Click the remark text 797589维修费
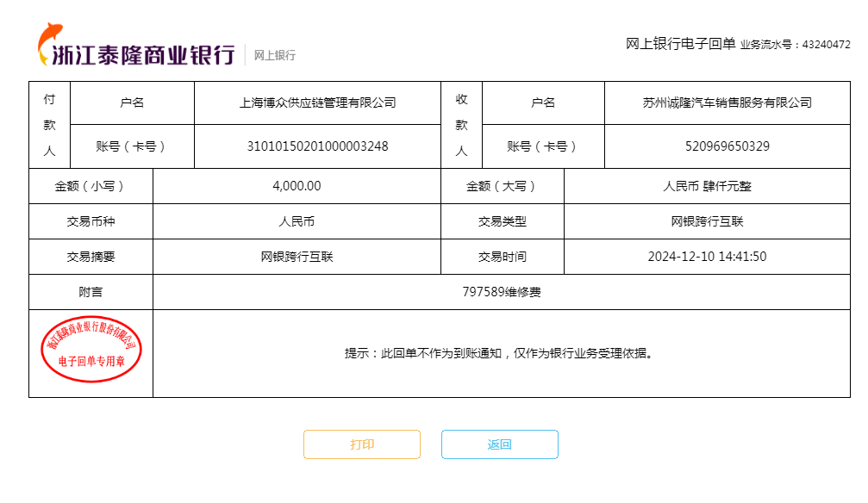Viewport: 868px width, 503px height. 501,292
